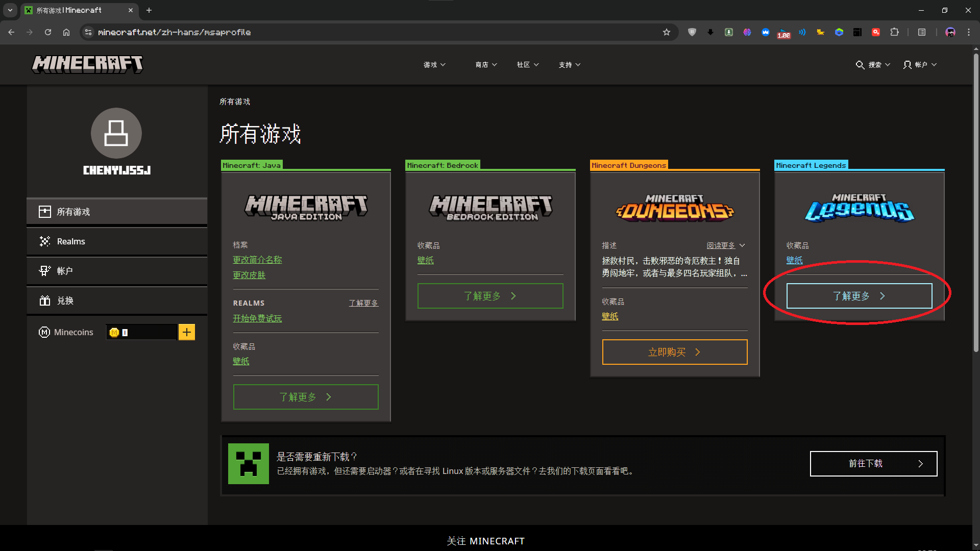Open Realms in the sidebar
Viewport: 980px width, 551px height.
[x=117, y=241]
